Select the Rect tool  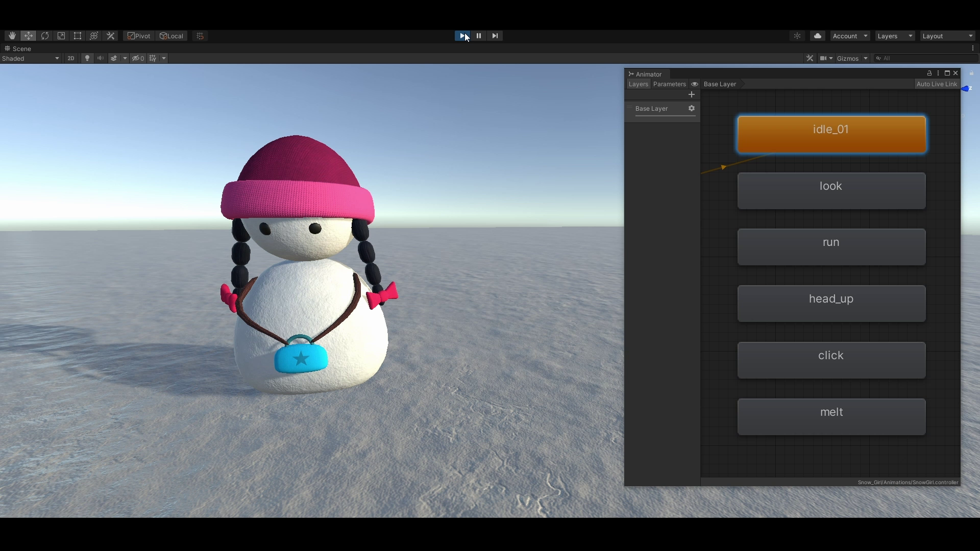[78, 36]
